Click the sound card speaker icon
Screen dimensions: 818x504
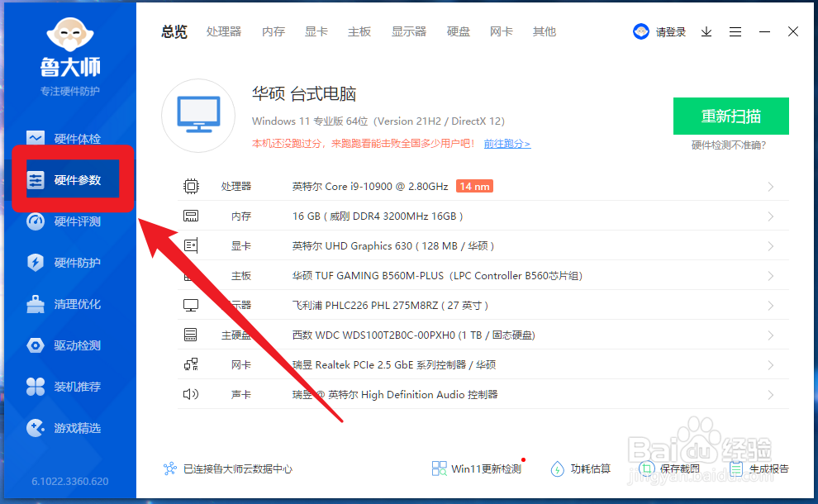coord(191,394)
